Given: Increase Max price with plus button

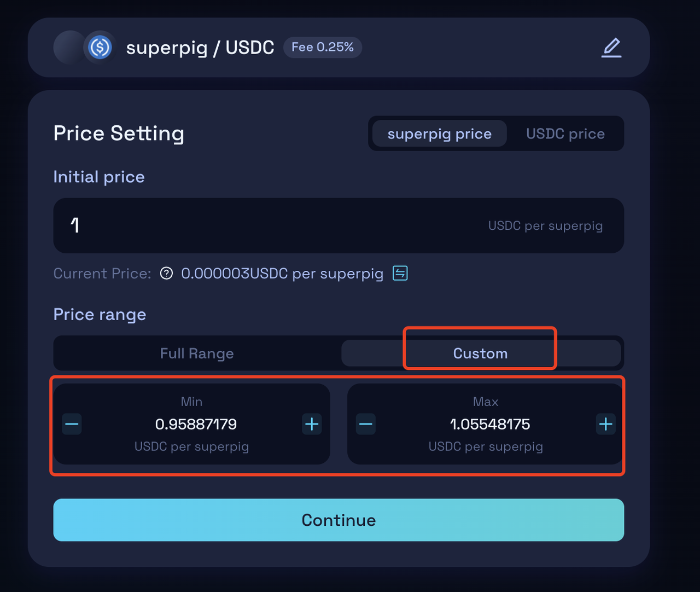Looking at the screenshot, I should [605, 424].
